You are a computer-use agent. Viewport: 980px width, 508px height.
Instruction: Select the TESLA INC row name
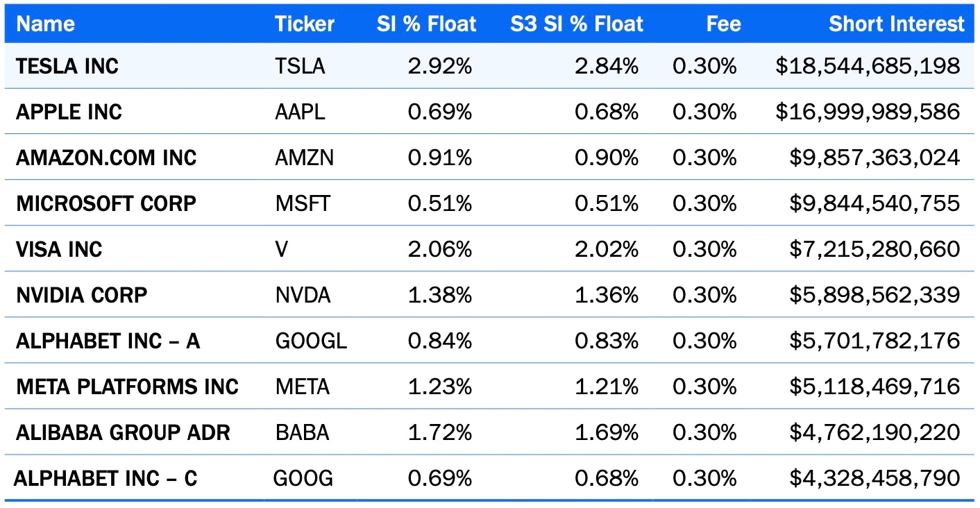(x=67, y=66)
